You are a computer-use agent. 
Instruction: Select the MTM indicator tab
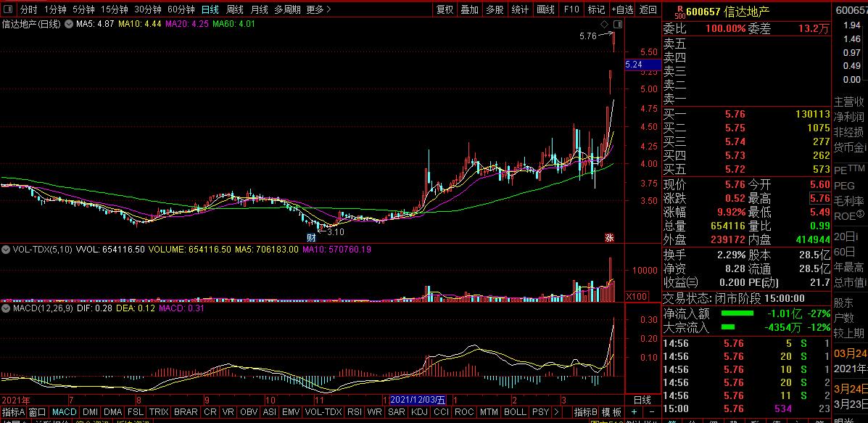coord(489,413)
